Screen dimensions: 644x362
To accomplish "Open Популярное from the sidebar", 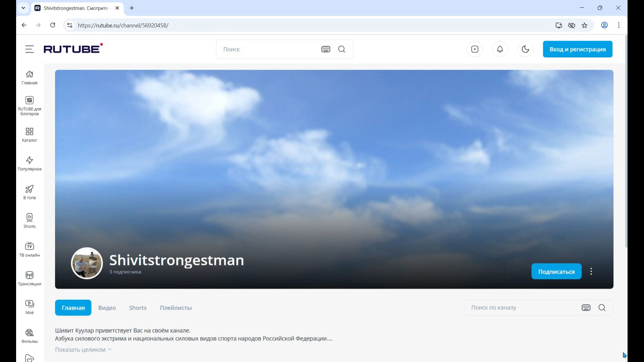I will [x=30, y=164].
